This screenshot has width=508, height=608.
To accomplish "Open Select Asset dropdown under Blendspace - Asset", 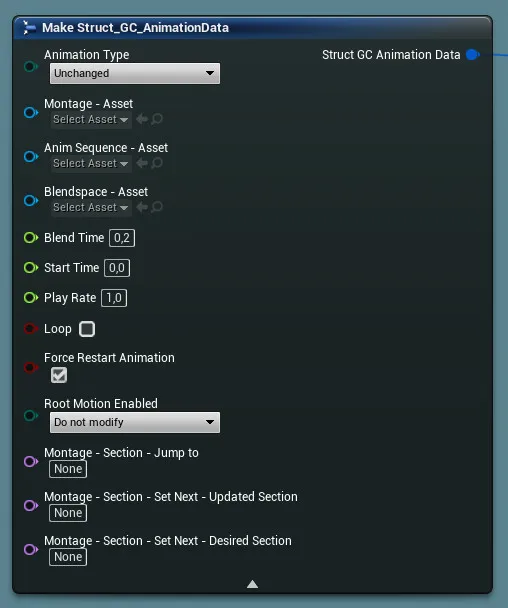I will coord(91,207).
